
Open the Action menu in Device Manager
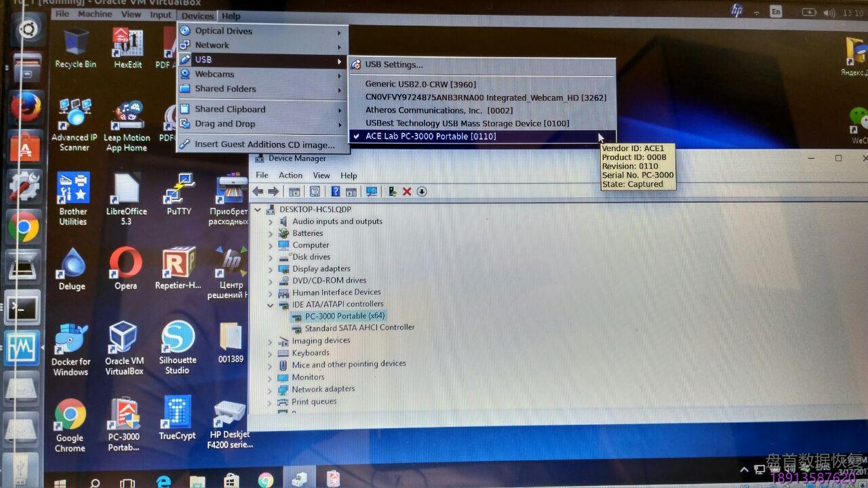290,175
